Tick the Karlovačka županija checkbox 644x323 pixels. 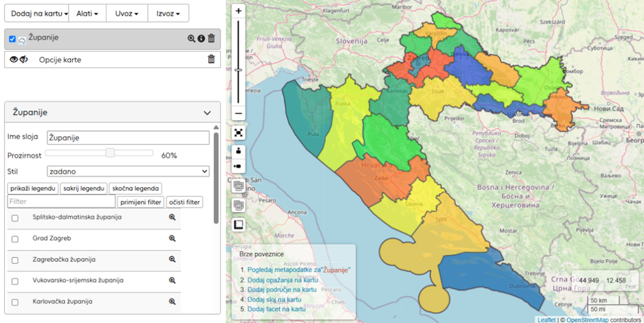point(15,302)
